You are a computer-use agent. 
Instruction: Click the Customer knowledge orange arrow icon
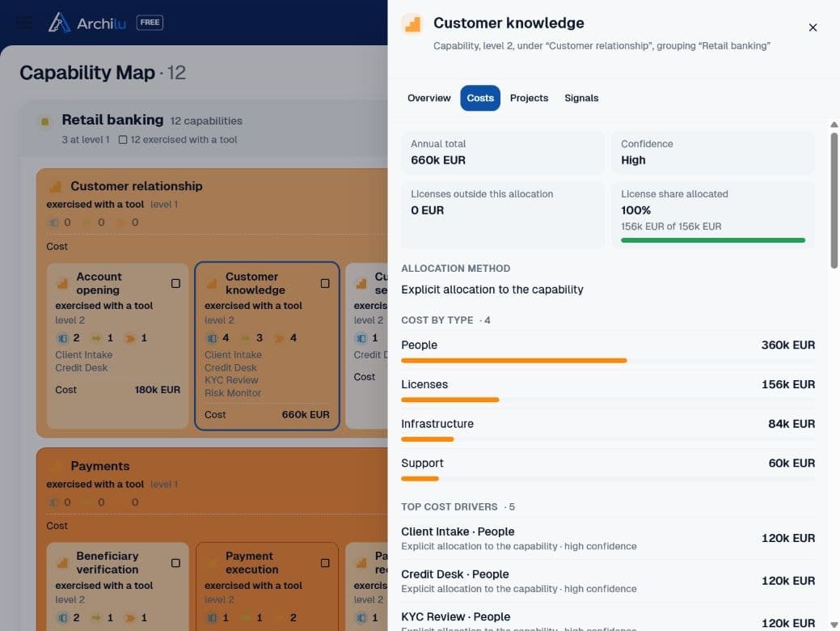pyautogui.click(x=279, y=338)
